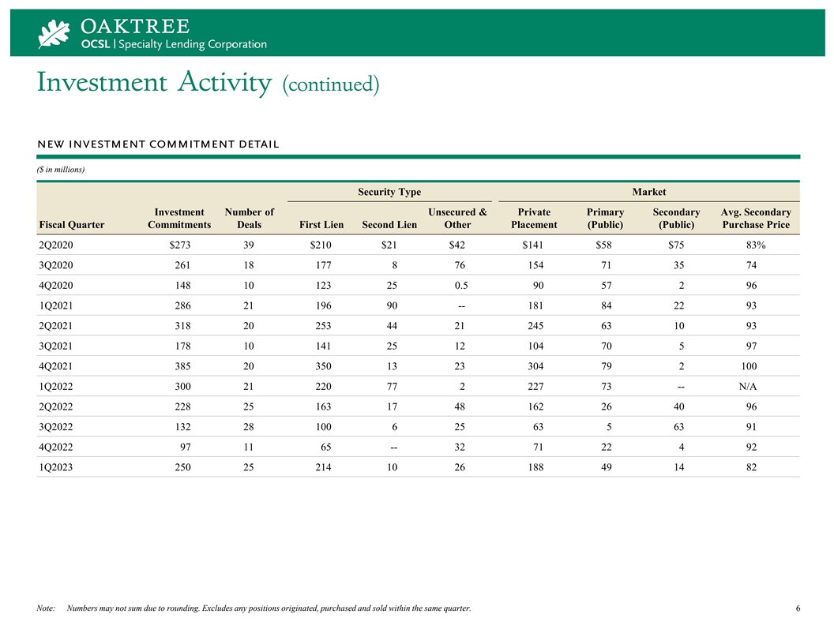Click the New Investment Commitment Detail heading
Image resolution: width=834 pixels, height=644 pixels.
[x=158, y=144]
